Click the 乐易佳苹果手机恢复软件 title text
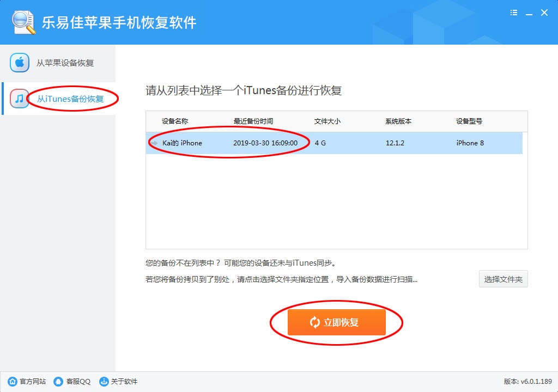This screenshot has height=392, width=558. pyautogui.click(x=119, y=22)
